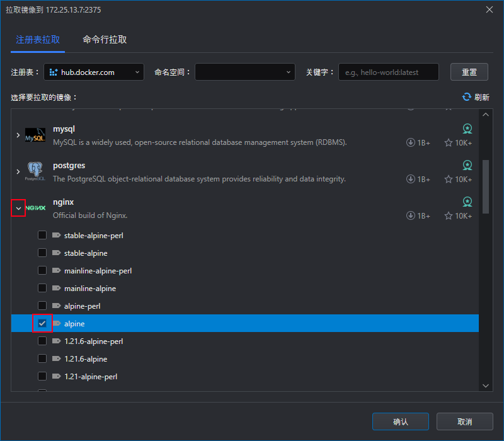Screen dimensions: 504x441
Task: Click the mysql 10K+ stars count
Action: (464, 143)
